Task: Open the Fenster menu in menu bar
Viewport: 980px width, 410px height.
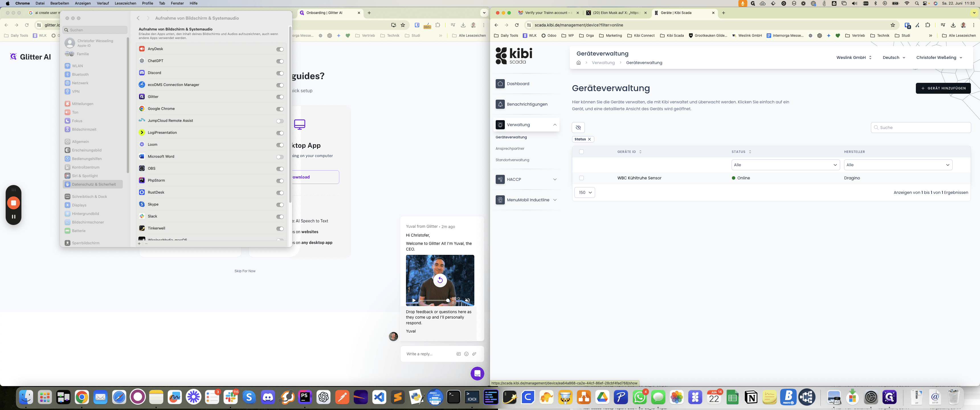Action: click(177, 3)
